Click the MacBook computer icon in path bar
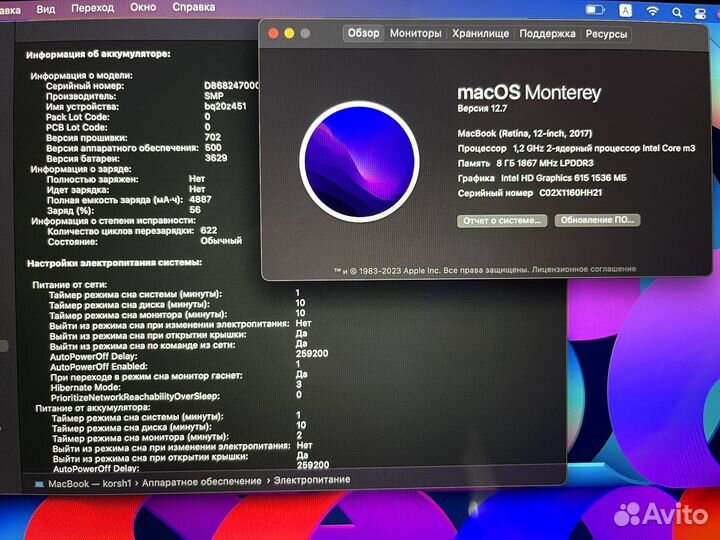 [x=39, y=484]
